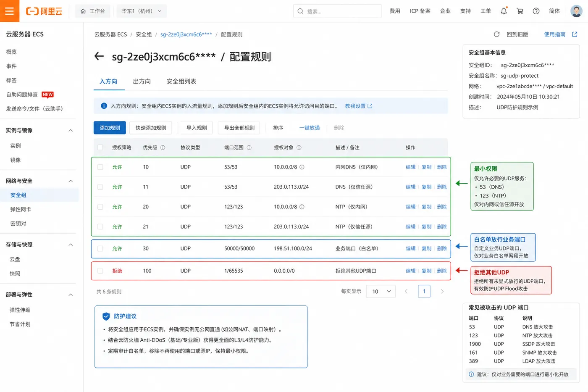Image resolution: width=588 pixels, height=392 pixels.
Task: Click 复制 for the 内网DNS（仅内网）rule
Action: (427, 167)
